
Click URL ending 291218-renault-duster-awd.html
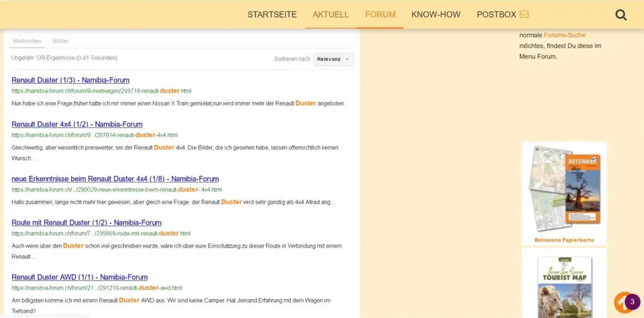point(97,288)
